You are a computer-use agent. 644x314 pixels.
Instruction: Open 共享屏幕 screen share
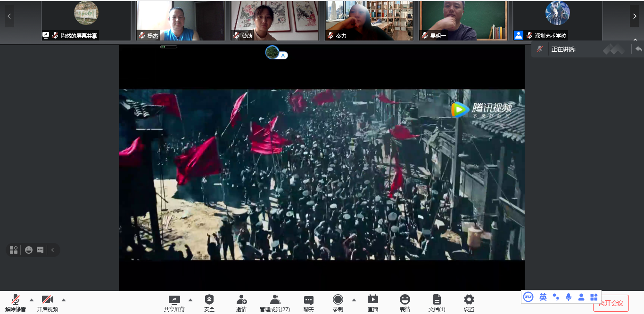pos(174,303)
